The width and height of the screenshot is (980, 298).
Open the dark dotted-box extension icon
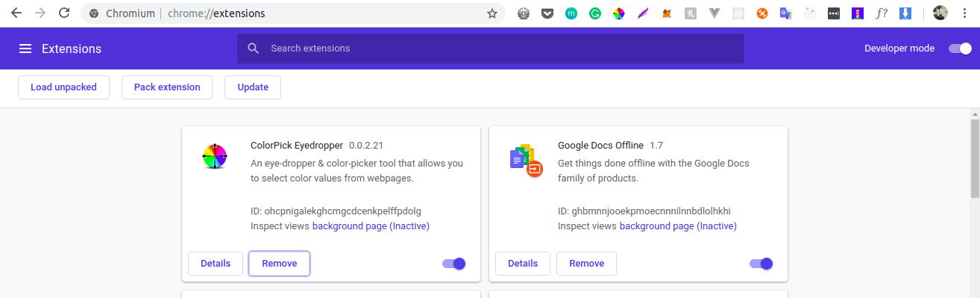point(834,13)
